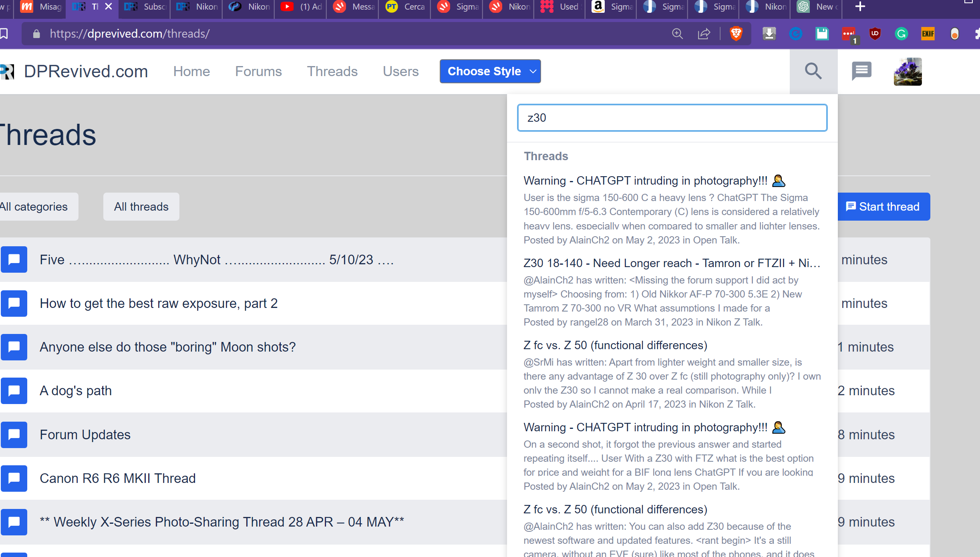Open thread 'A dog's path'
Screen dimensions: 980x557
(76, 390)
